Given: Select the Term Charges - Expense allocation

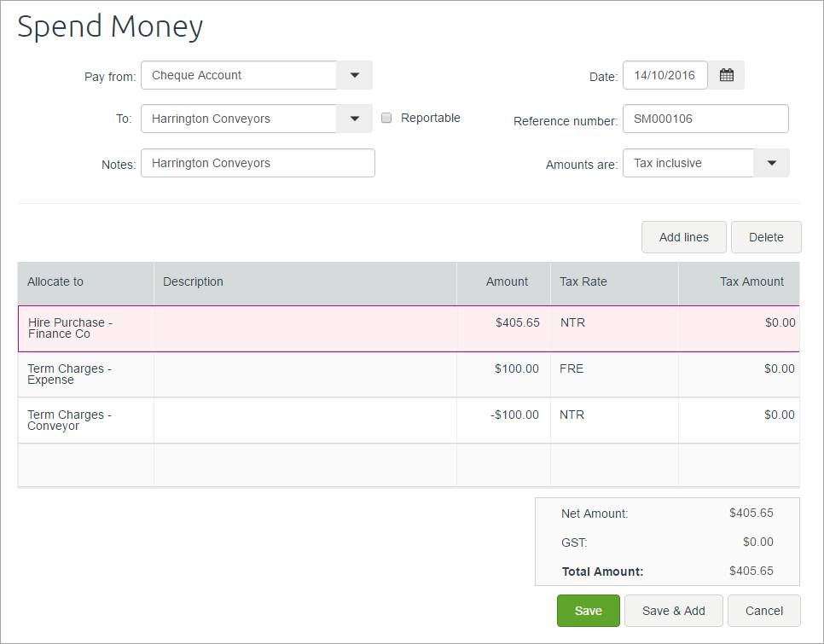Looking at the screenshot, I should pyautogui.click(x=85, y=374).
